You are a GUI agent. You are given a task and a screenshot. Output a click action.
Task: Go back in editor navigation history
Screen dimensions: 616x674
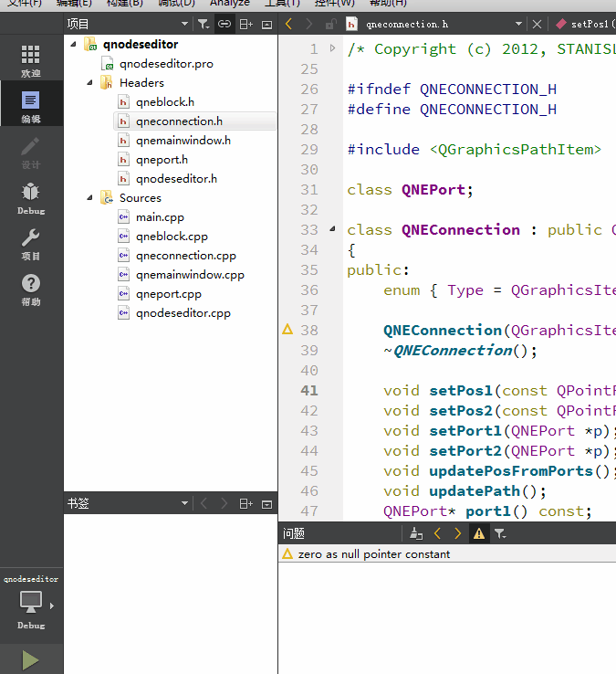(288, 24)
